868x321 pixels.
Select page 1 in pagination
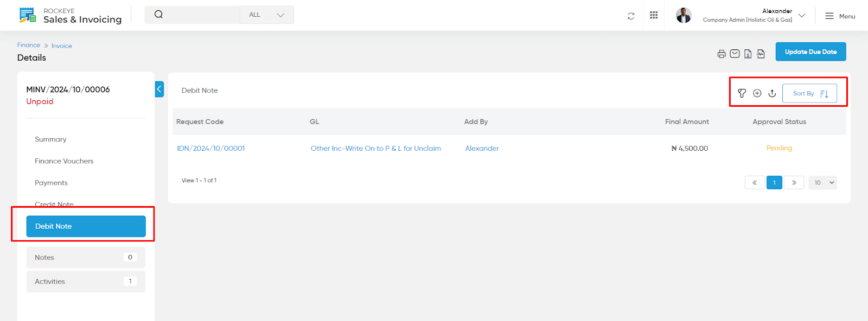click(774, 183)
